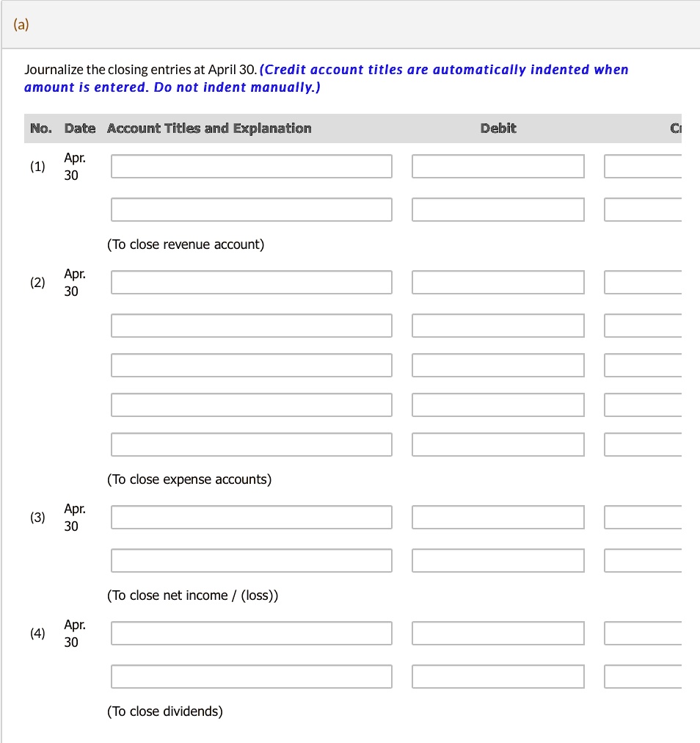
Task: Select fourth account title field of entry (2)
Action: point(252,405)
